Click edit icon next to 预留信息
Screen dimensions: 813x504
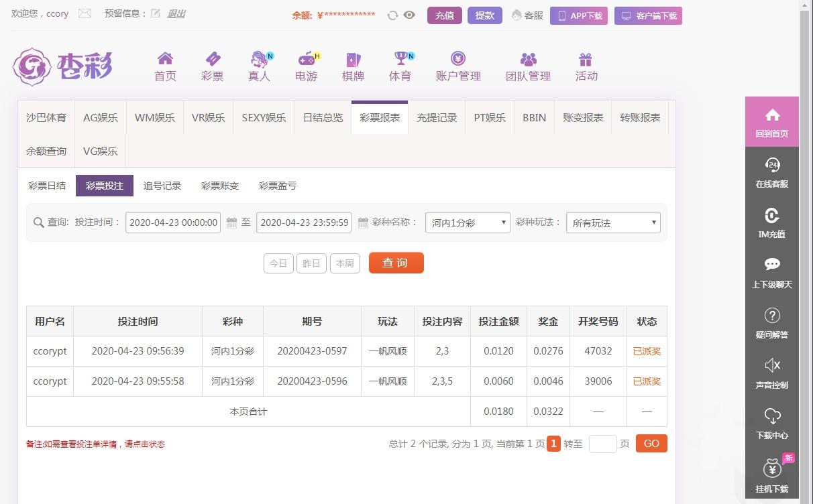click(156, 13)
